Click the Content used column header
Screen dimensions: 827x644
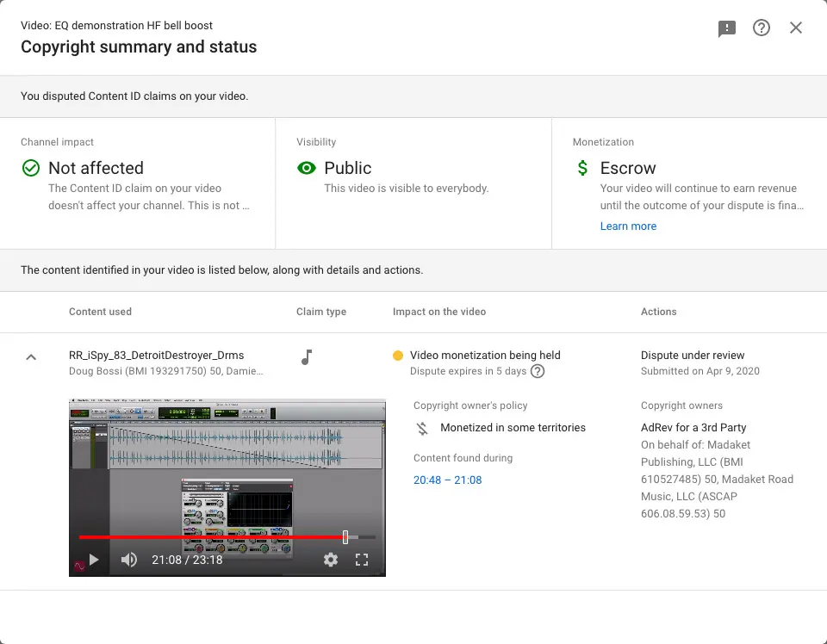[100, 312]
